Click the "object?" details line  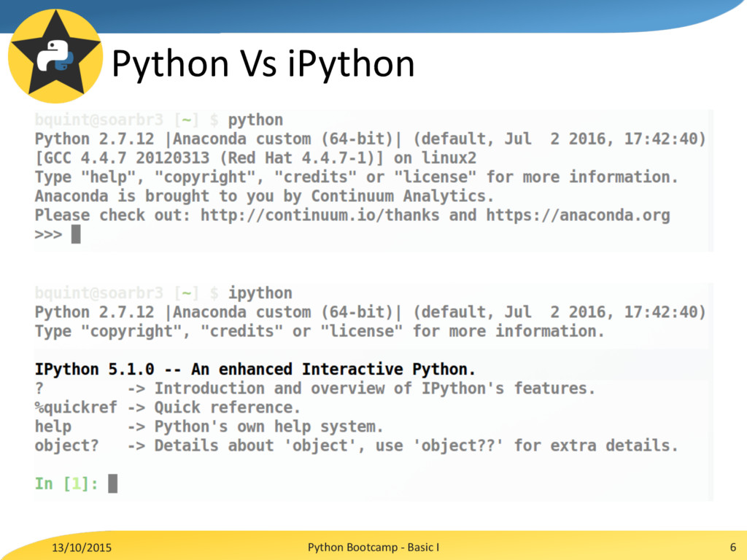coord(356,446)
